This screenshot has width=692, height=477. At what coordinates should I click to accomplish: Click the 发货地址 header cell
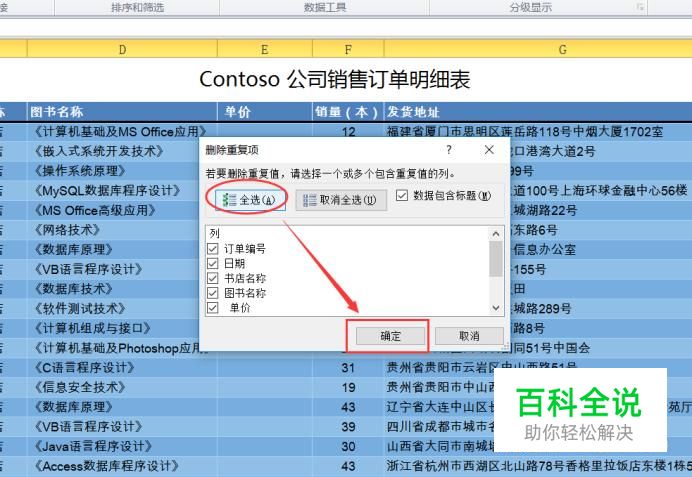(538, 112)
